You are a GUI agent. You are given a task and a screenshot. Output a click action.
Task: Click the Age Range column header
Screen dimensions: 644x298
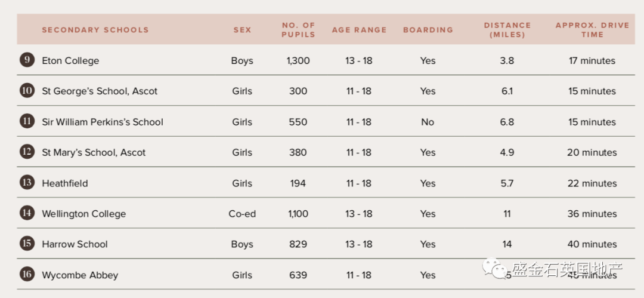click(x=360, y=30)
